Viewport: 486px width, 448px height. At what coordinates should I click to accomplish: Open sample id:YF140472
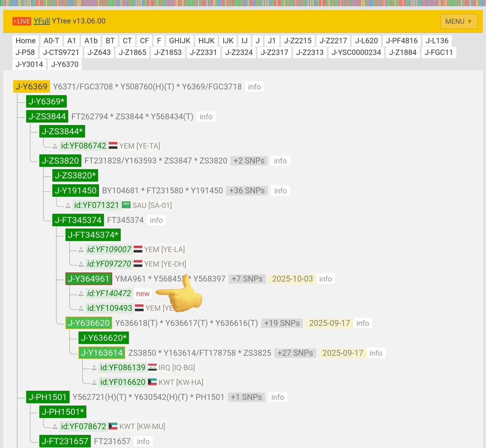pos(109,293)
